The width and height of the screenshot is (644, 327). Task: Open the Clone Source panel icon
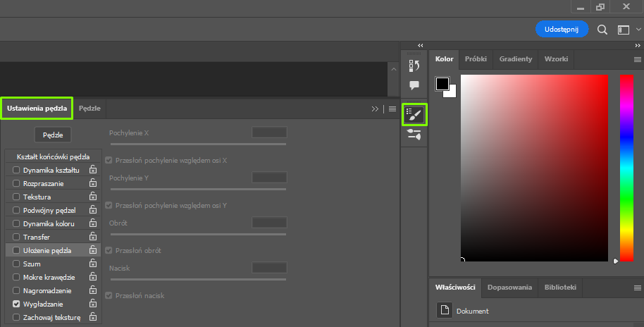point(414,135)
